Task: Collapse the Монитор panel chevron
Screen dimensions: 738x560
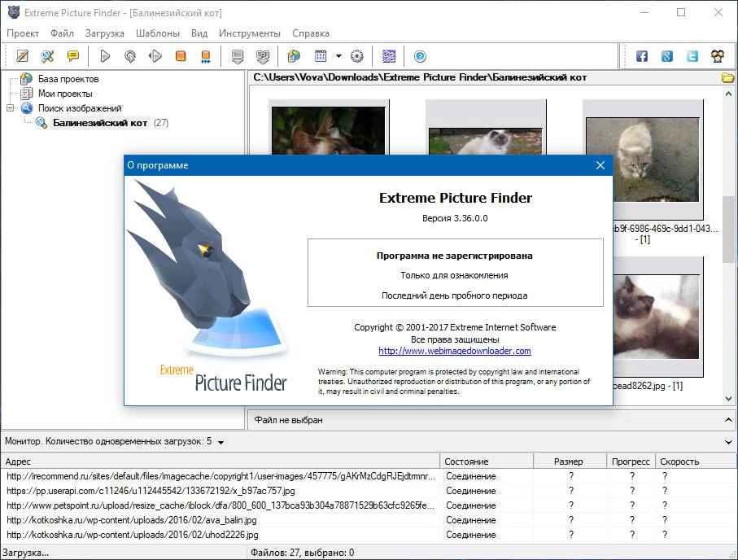Action: coord(728,442)
